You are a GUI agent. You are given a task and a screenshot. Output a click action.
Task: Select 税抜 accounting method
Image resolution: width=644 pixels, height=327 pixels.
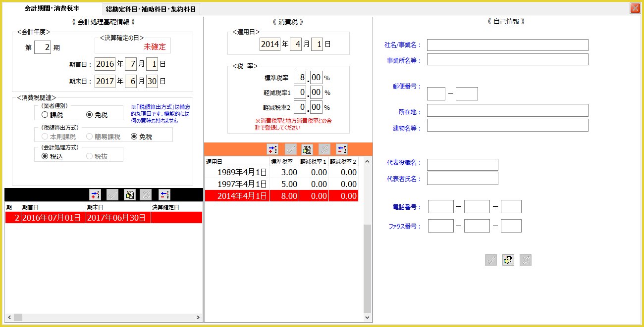pyautogui.click(x=97, y=156)
